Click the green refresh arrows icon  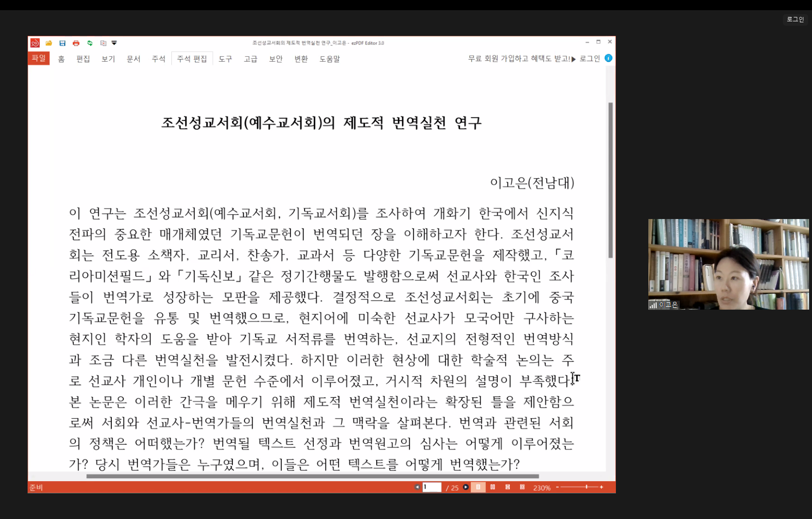click(90, 43)
